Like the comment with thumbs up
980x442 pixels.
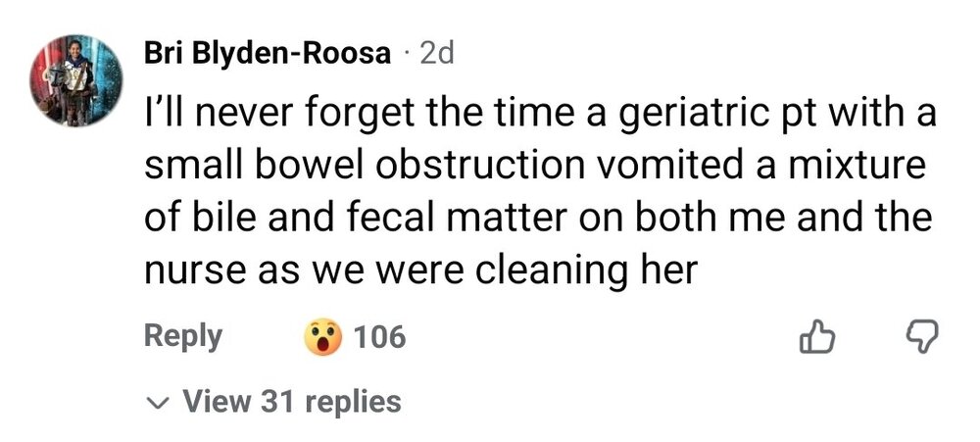pyautogui.click(x=817, y=339)
